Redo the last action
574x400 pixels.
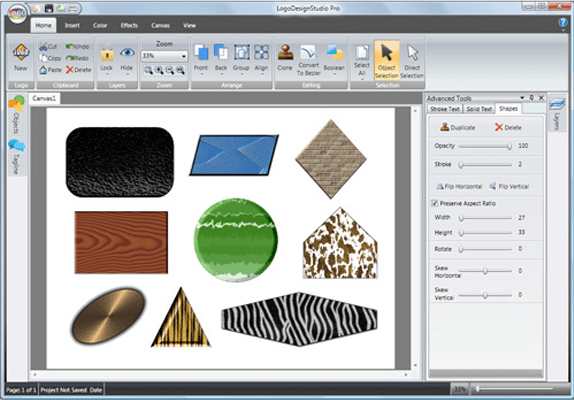pos(77,58)
